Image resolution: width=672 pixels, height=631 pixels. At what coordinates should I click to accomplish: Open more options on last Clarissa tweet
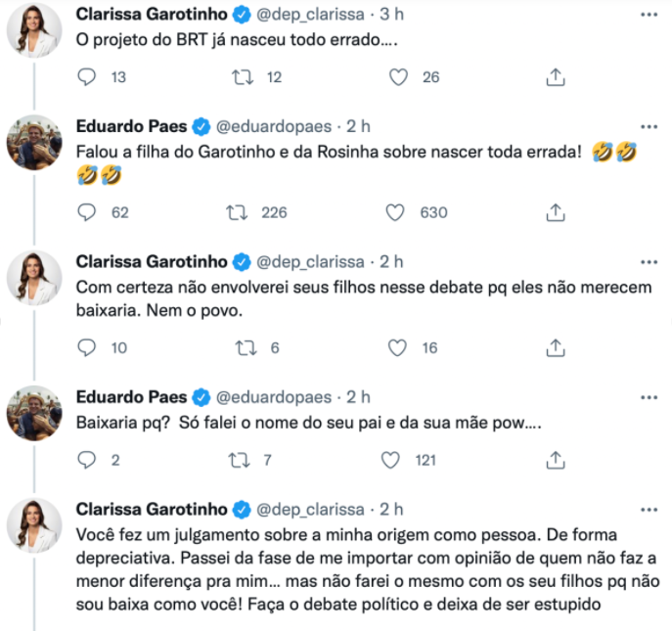(649, 510)
